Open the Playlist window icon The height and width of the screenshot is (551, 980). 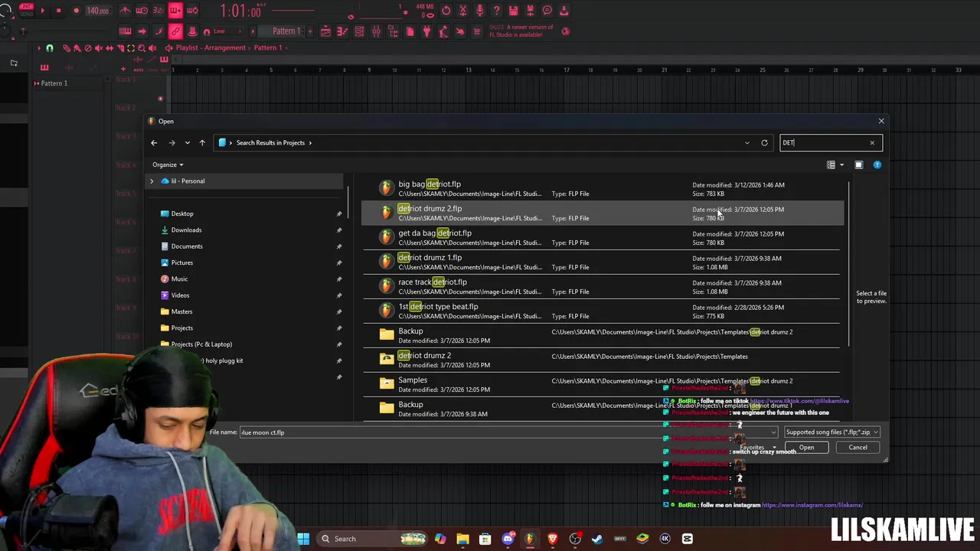325,31
